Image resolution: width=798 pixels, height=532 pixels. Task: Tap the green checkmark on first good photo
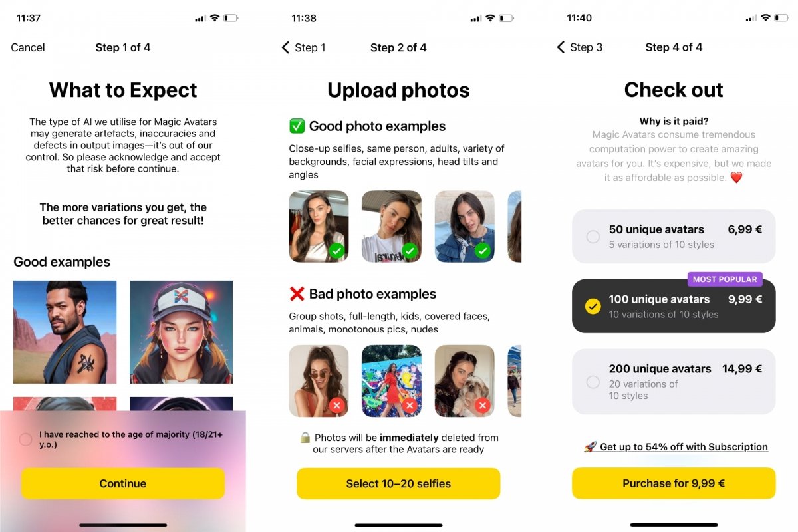336,251
